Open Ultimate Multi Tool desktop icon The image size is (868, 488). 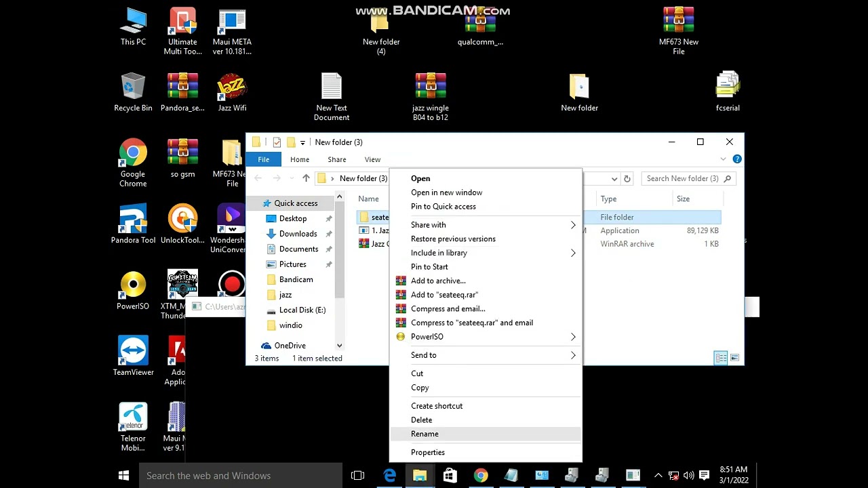pyautogui.click(x=182, y=31)
